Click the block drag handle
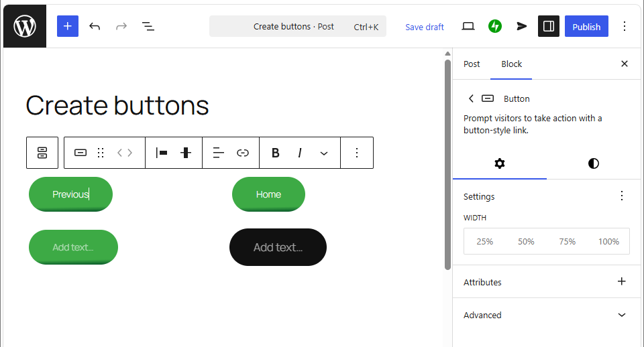 point(101,153)
